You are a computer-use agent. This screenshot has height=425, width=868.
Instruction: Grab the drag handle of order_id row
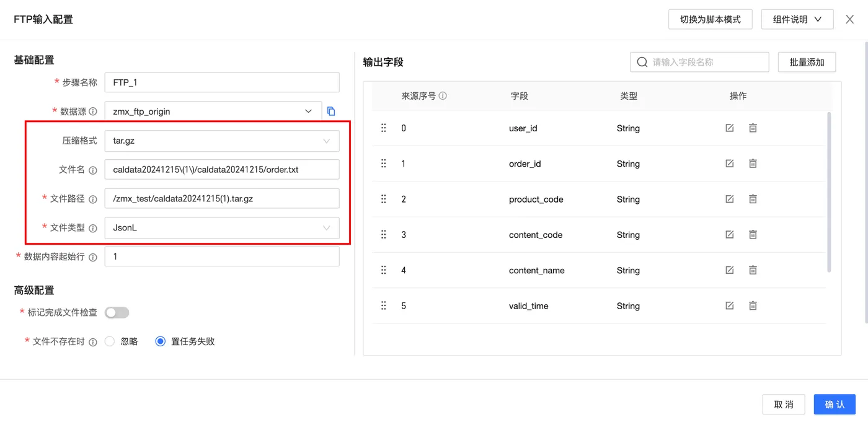[x=383, y=164]
